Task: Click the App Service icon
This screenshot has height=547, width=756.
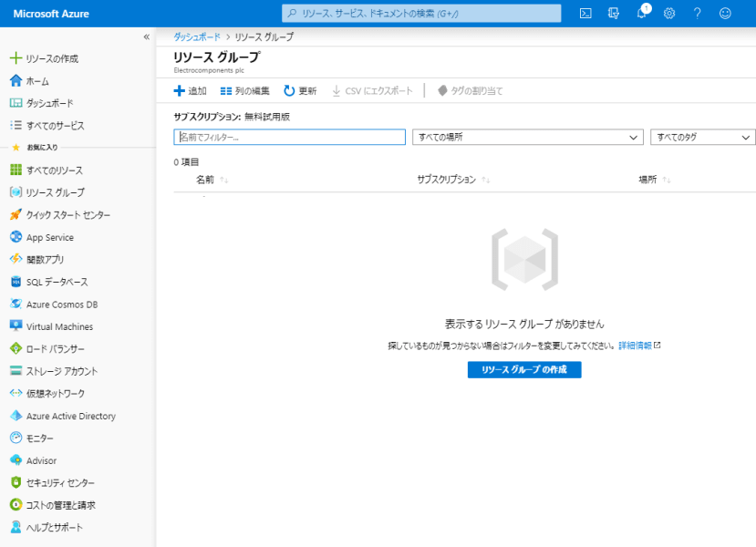Action: click(x=16, y=237)
